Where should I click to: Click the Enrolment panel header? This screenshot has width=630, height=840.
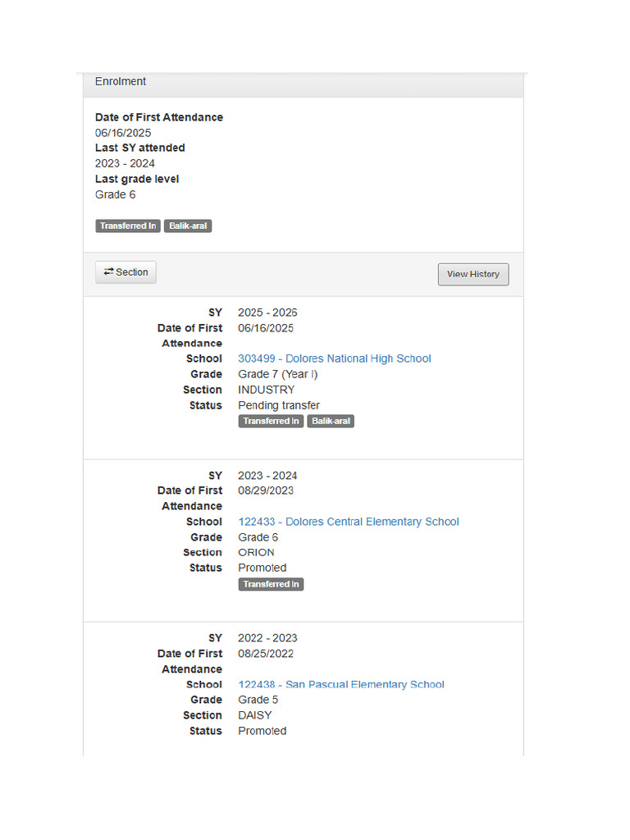click(304, 82)
